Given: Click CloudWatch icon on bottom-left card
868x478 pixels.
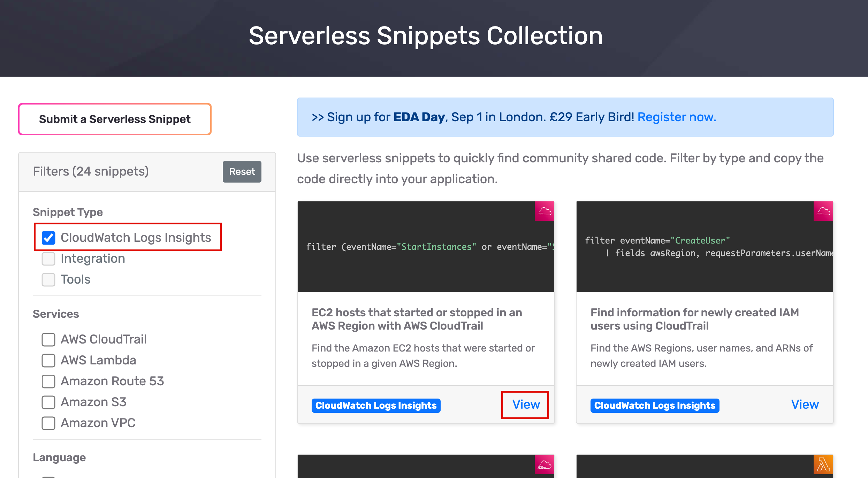Looking at the screenshot, I should tap(544, 465).
